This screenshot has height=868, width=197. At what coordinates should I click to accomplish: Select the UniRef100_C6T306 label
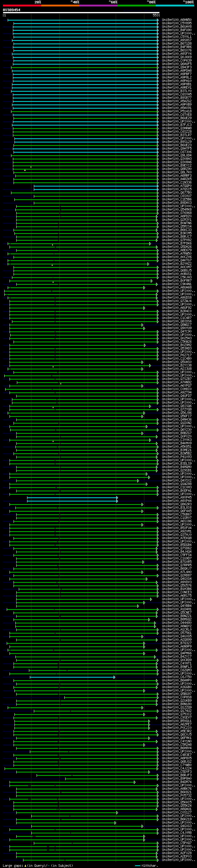point(176,152)
